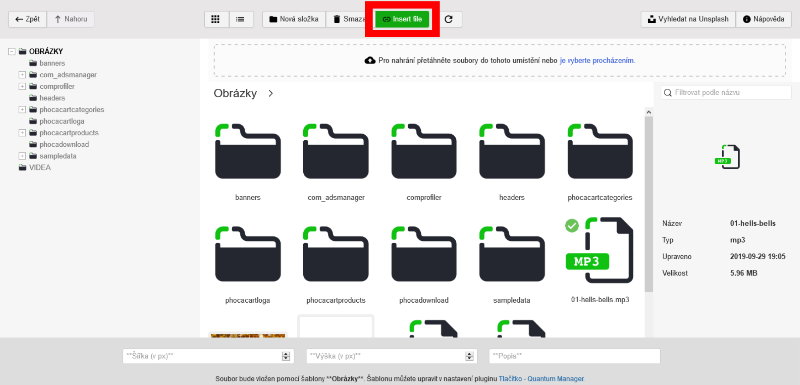Viewport: 800px width, 385px height.
Task: Open the Nápověda help
Action: click(764, 19)
